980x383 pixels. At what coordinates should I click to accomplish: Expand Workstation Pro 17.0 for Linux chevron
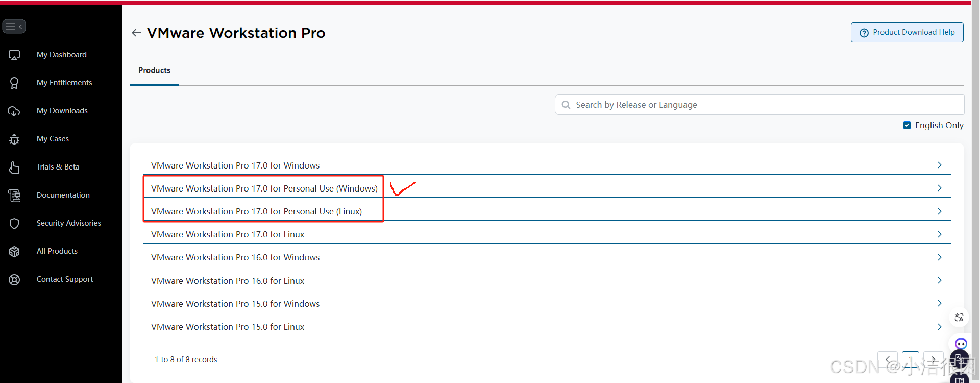point(939,234)
